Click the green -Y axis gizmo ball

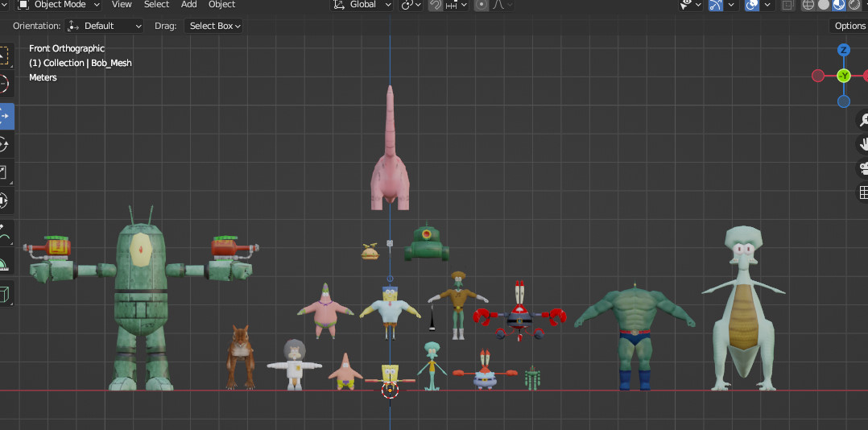[x=844, y=76]
